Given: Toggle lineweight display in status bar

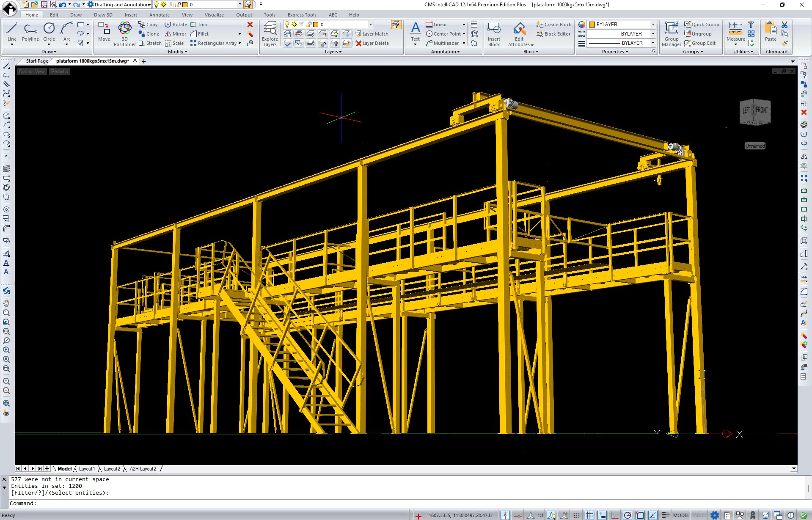Looking at the screenshot, I should click(665, 515).
